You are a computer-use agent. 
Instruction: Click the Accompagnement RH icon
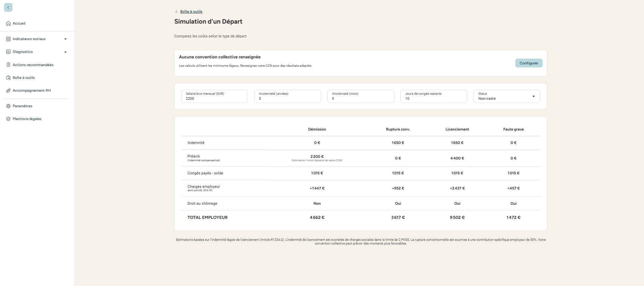(8, 91)
